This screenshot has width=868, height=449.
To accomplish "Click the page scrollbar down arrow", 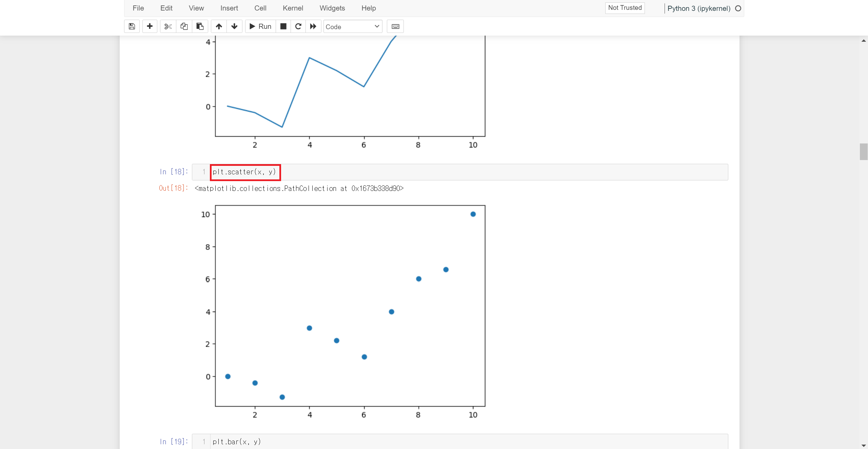I will (863, 445).
